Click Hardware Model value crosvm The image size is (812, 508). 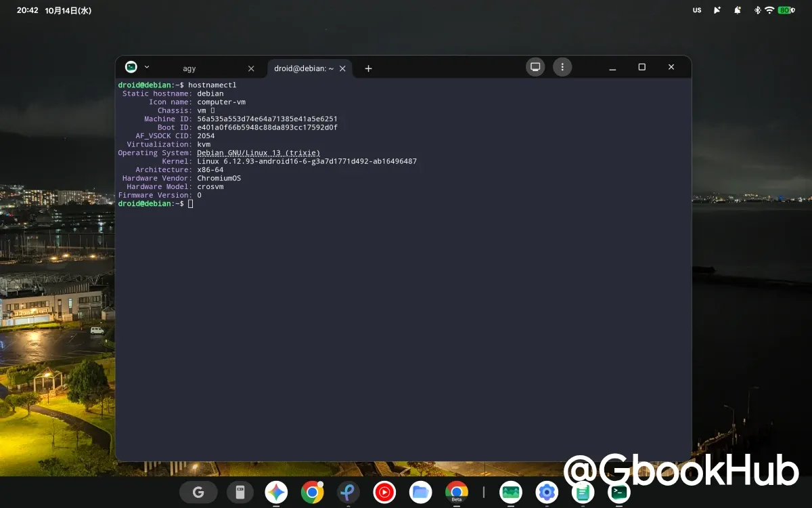tap(210, 186)
